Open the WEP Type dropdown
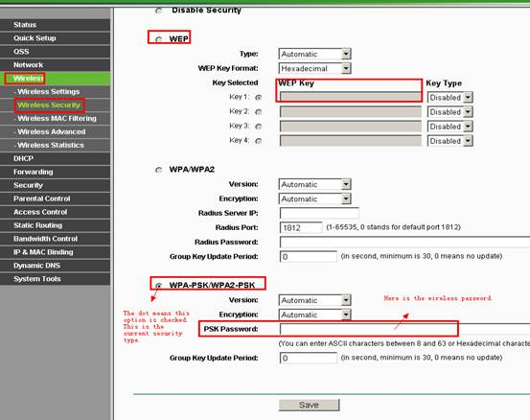 point(314,54)
